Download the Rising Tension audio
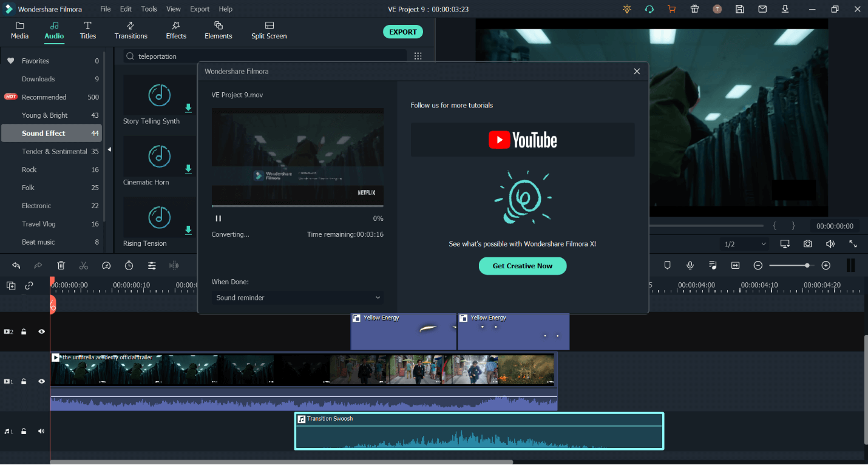The image size is (868, 468). (188, 230)
